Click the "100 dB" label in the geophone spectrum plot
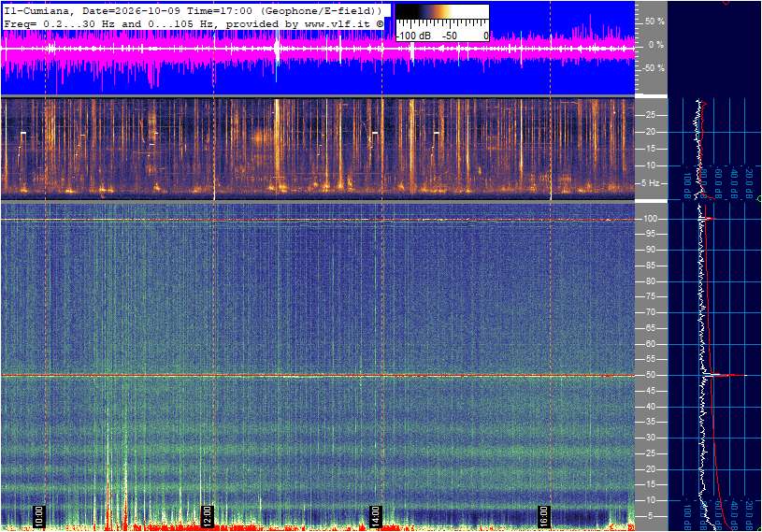Image resolution: width=762 pixels, height=532 pixels. 687,184
